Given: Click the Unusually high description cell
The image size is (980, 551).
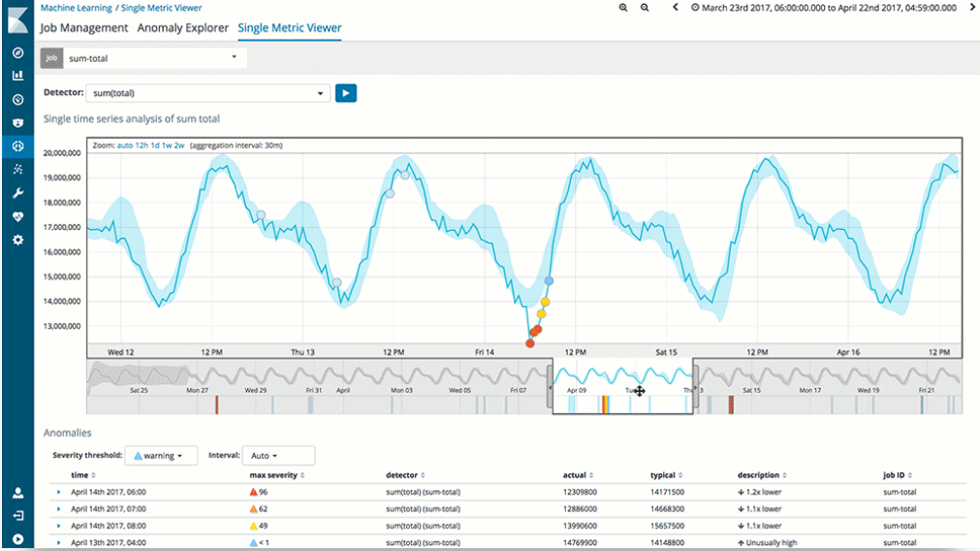Looking at the screenshot, I should pos(767,543).
